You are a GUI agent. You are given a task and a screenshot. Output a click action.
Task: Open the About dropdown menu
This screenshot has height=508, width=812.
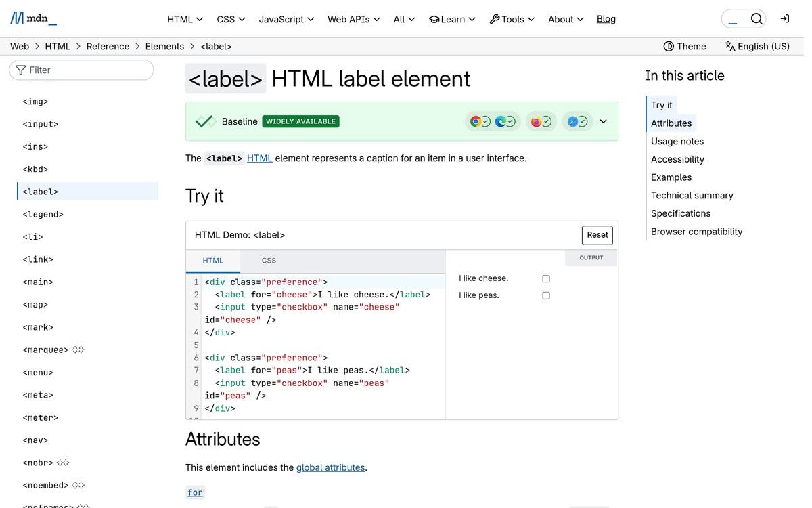click(x=566, y=19)
